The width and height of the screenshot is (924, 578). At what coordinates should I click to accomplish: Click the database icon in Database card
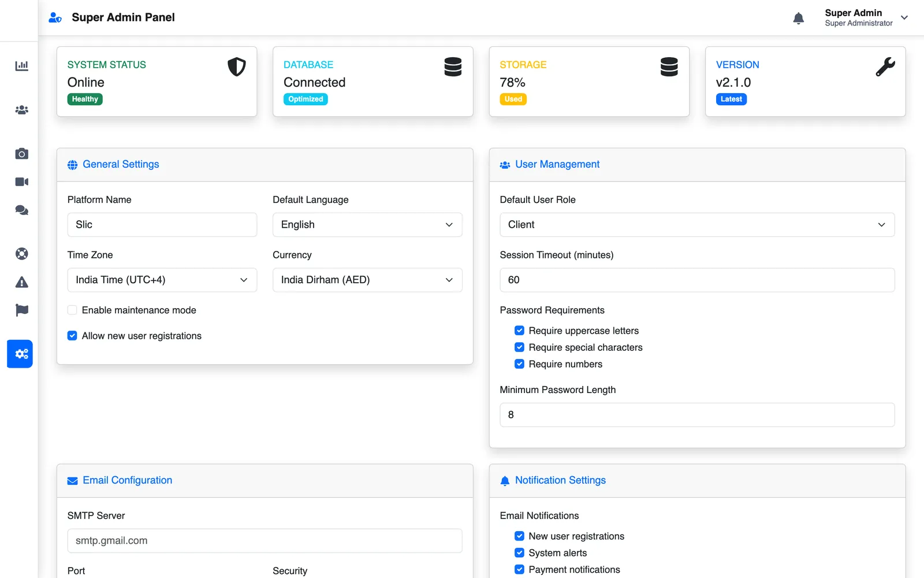click(x=453, y=67)
